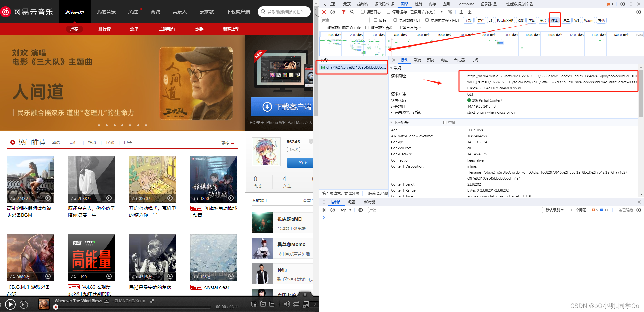
Task: Switch to the 元素 DevTools tab
Action: 347,4
